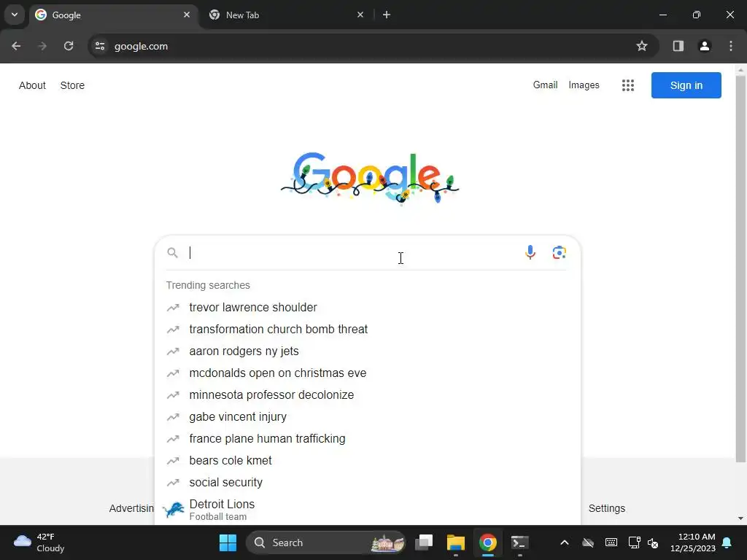This screenshot has height=560, width=747.
Task: Open the About link
Action: (x=32, y=85)
